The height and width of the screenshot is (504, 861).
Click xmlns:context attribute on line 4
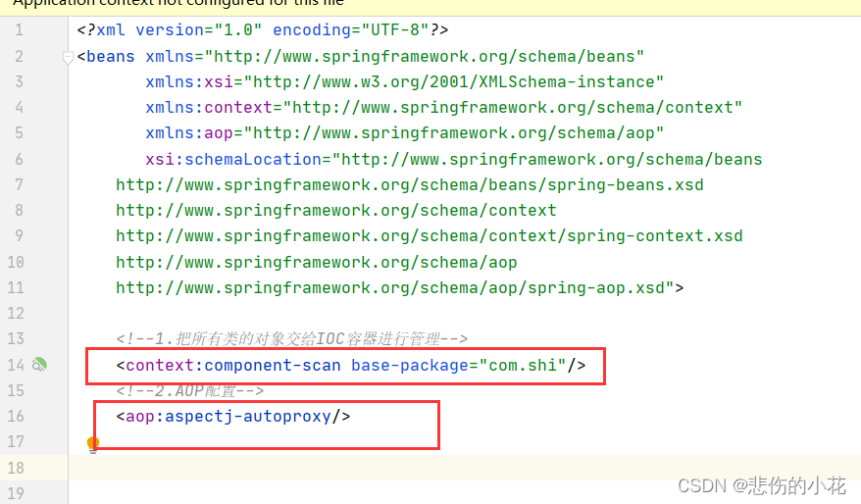tap(443, 108)
